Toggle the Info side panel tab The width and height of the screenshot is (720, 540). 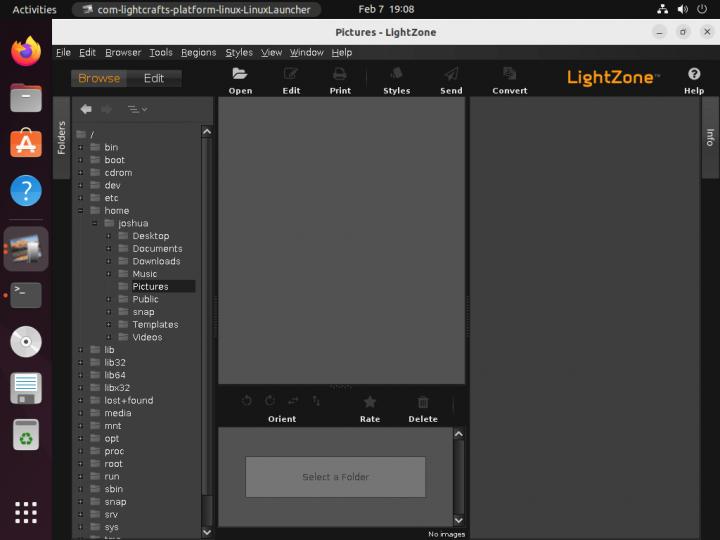tap(710, 137)
